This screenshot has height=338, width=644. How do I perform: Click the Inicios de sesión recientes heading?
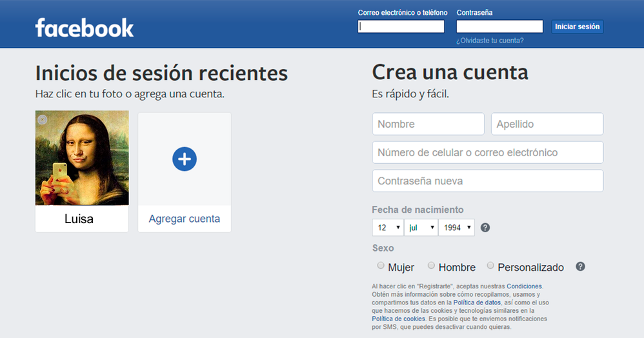coord(161,74)
